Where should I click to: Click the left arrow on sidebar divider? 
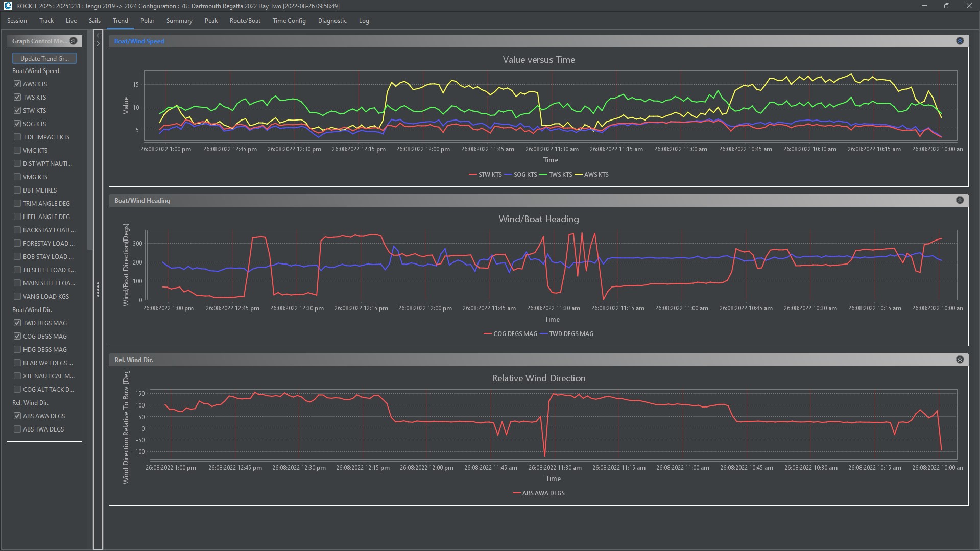(98, 36)
